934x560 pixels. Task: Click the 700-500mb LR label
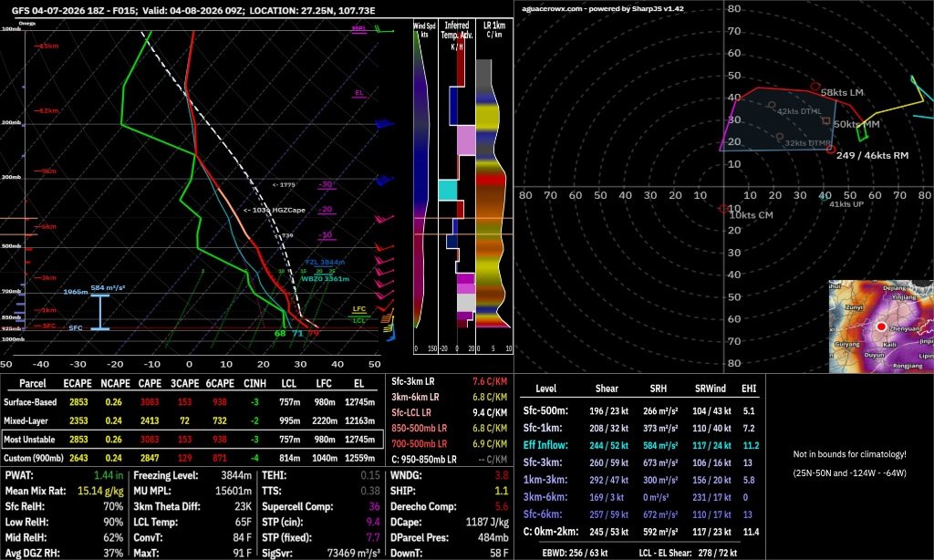pos(419,443)
